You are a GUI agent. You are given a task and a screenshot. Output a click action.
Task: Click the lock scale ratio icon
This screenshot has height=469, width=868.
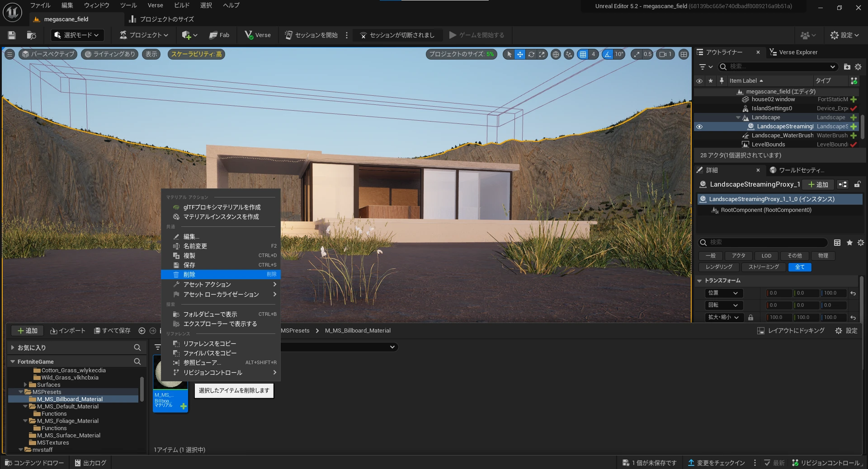pos(750,317)
